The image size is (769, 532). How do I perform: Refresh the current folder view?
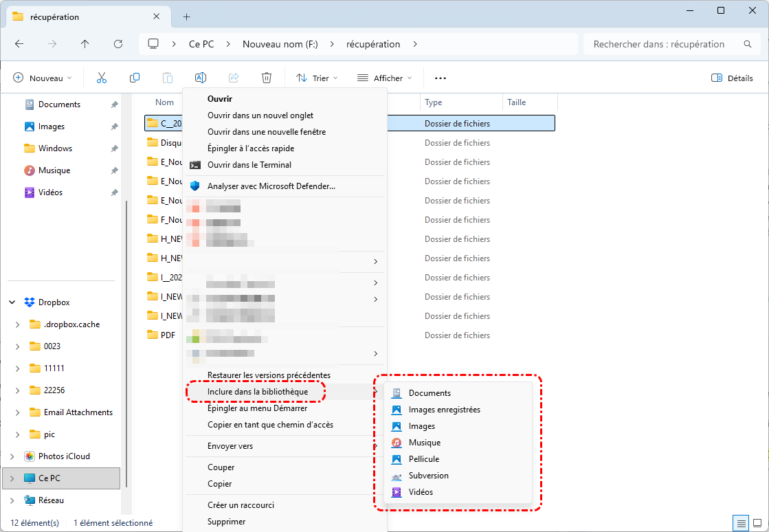[118, 44]
